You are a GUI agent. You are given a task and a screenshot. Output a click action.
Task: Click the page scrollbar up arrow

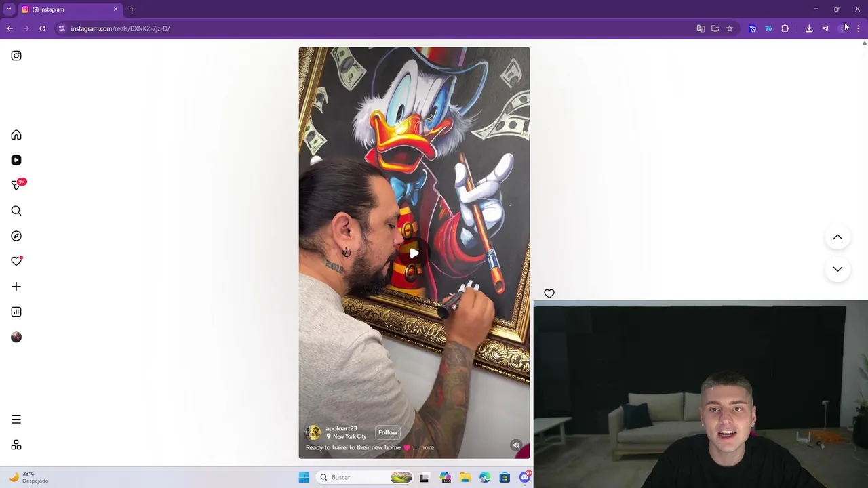[x=864, y=43]
